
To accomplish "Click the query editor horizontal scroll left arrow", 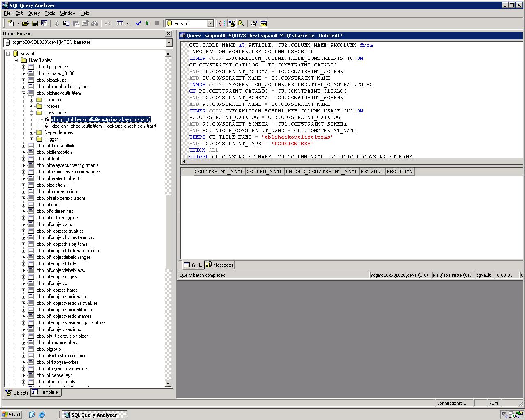I will point(184,161).
